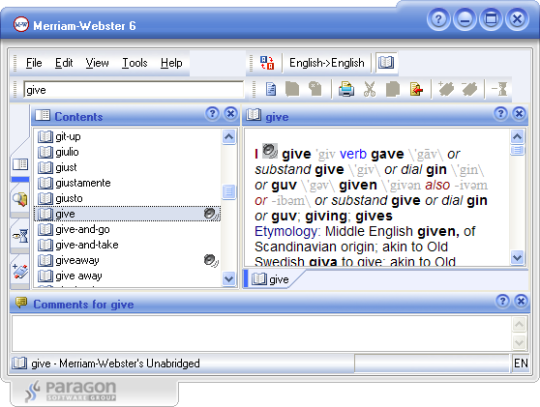540x407 pixels.
Task: Click the disabled second page toolbar icon
Action: tap(292, 89)
